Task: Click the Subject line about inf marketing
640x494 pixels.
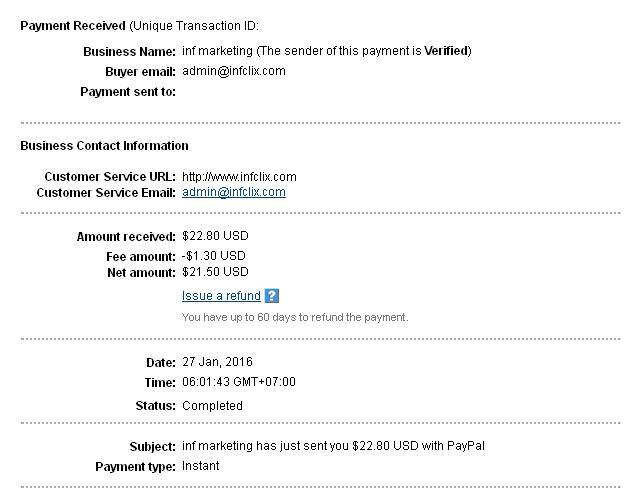Action: 334,446
